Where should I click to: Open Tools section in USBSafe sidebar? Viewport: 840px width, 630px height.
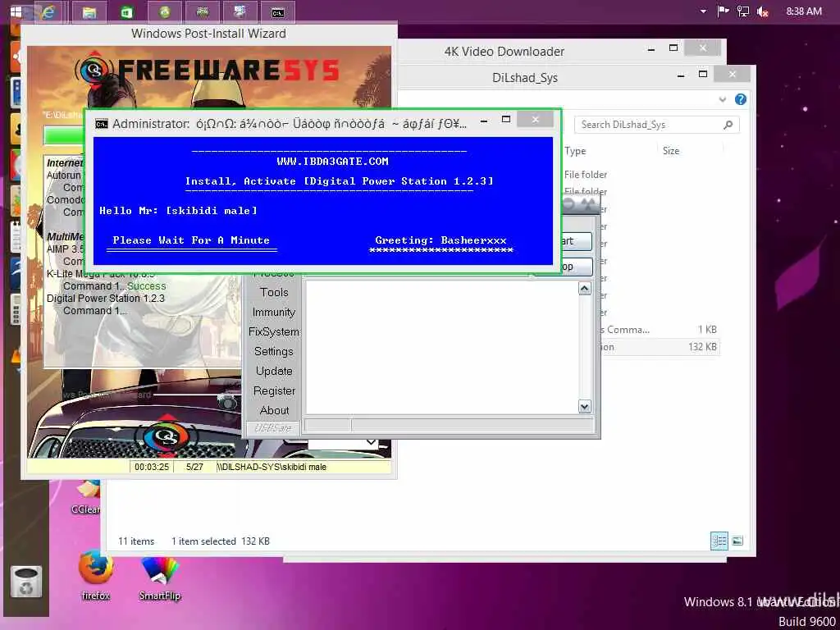click(x=274, y=293)
